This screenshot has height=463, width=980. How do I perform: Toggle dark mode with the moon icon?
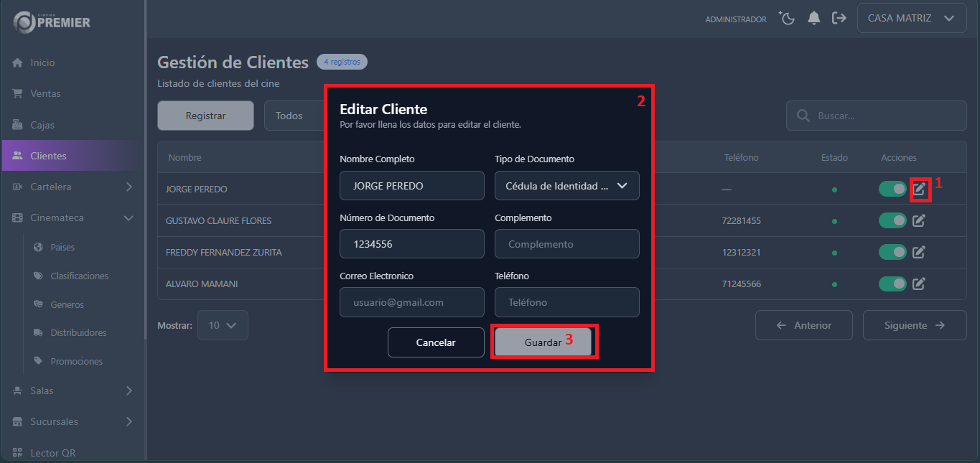coord(786,18)
